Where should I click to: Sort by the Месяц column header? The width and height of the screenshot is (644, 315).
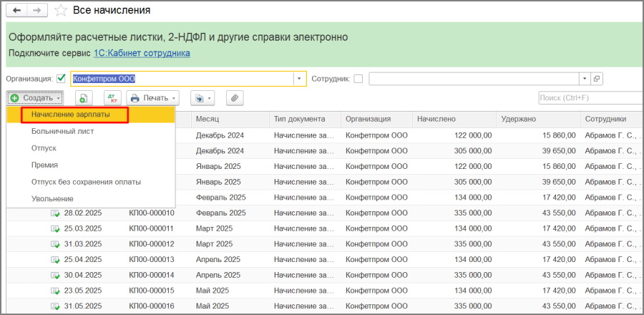click(x=230, y=119)
